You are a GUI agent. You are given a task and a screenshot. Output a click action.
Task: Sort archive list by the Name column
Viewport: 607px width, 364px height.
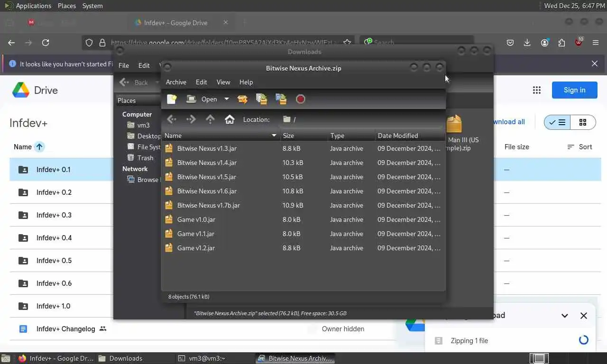tap(221, 136)
